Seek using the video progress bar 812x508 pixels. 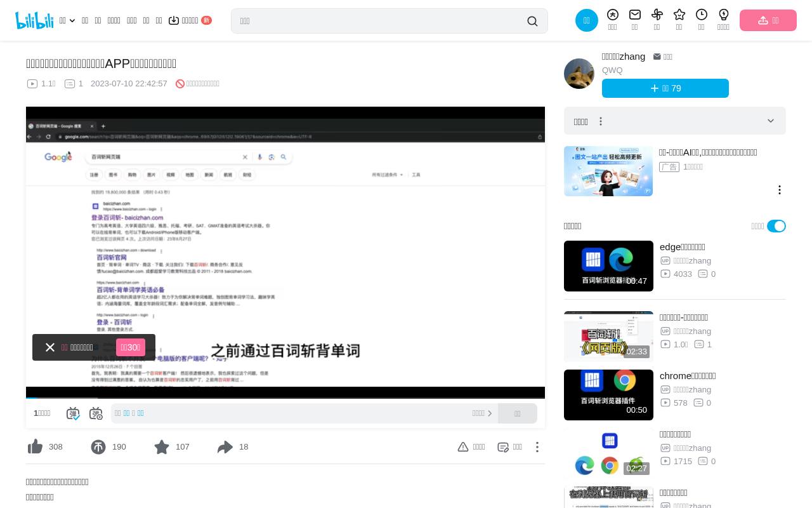click(285, 398)
